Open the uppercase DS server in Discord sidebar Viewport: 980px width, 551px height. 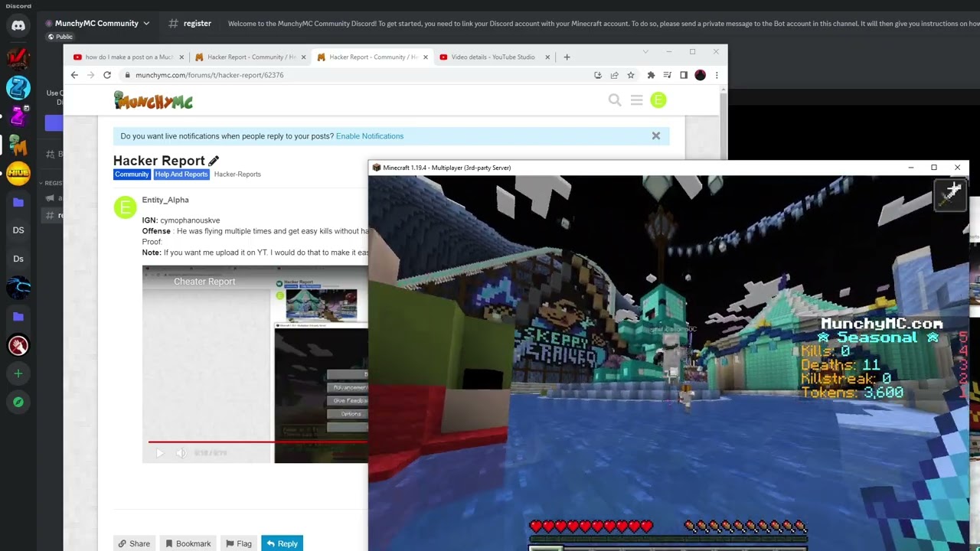click(18, 230)
